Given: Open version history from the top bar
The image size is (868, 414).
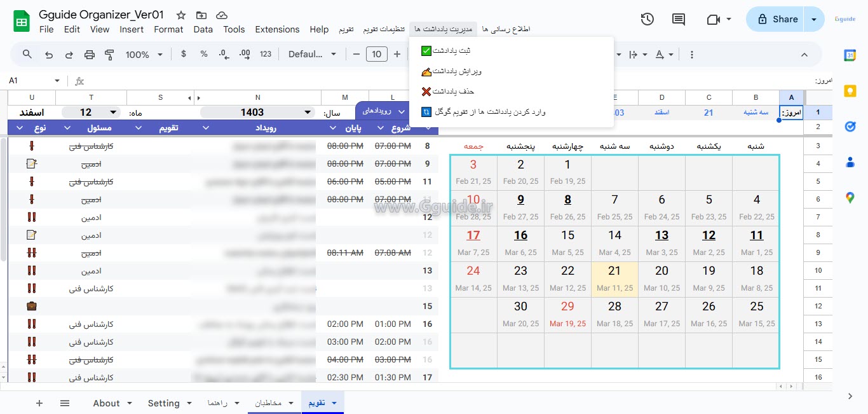Looking at the screenshot, I should [647, 19].
